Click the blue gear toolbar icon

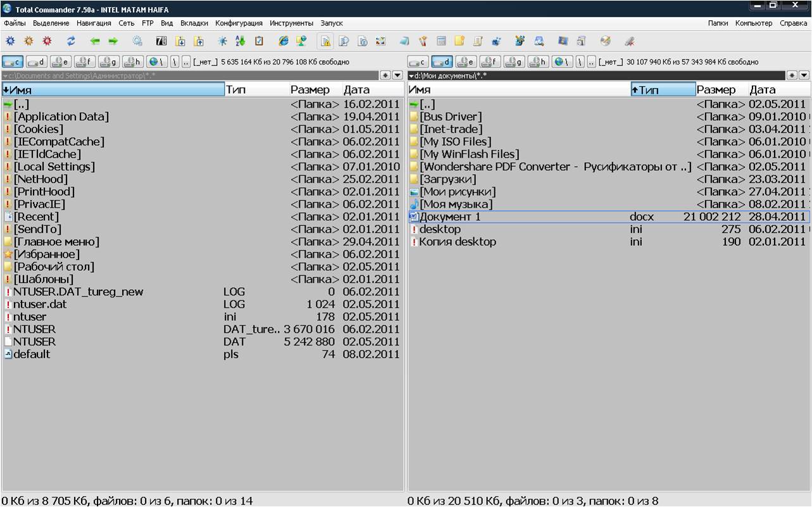pos(10,41)
